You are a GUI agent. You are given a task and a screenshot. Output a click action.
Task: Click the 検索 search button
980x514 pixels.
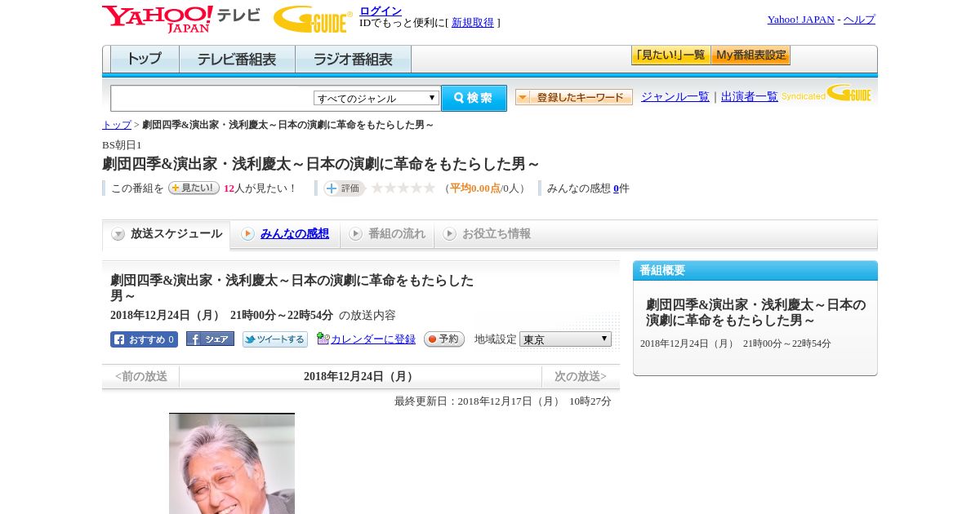[474, 98]
